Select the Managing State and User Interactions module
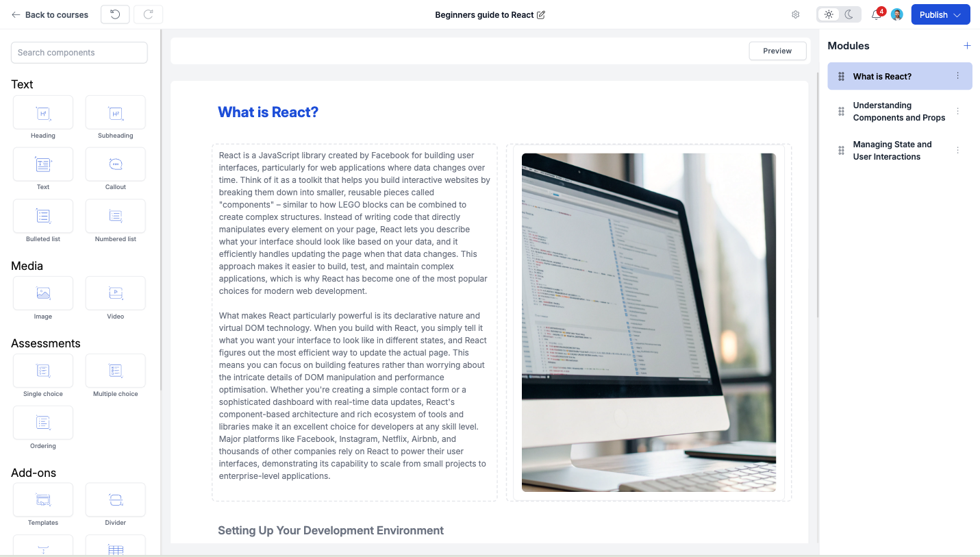 [x=892, y=150]
